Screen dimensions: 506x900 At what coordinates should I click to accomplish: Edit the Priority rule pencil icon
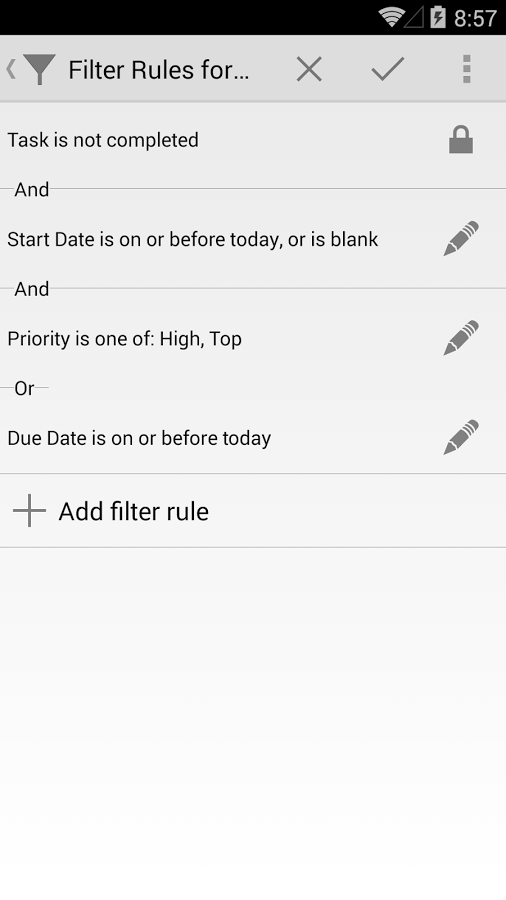pyautogui.click(x=461, y=338)
